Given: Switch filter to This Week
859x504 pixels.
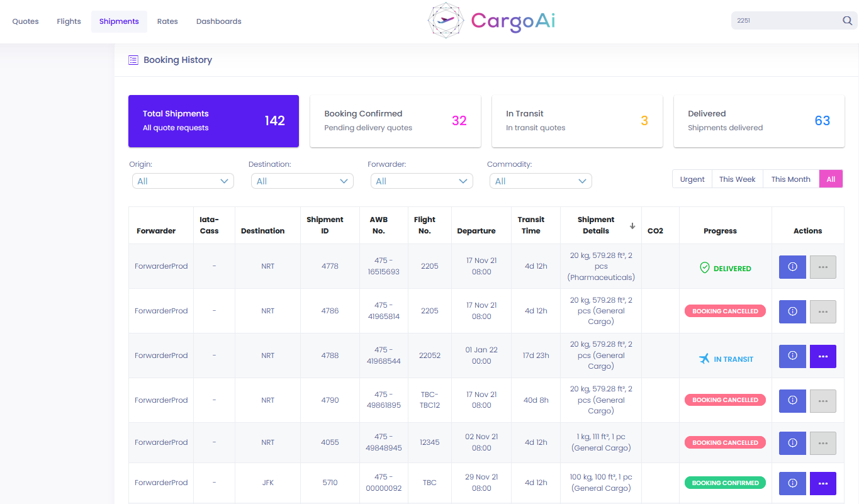Looking at the screenshot, I should click(738, 179).
